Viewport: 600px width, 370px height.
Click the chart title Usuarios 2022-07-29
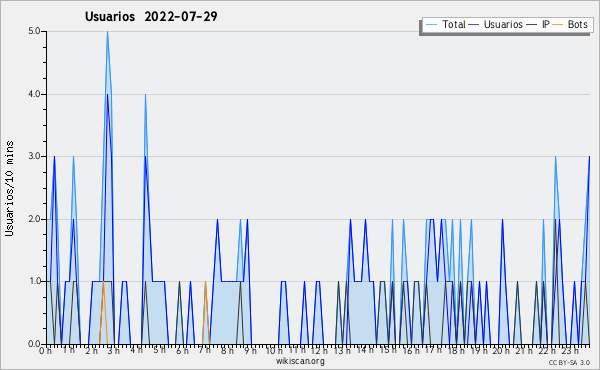tap(151, 16)
